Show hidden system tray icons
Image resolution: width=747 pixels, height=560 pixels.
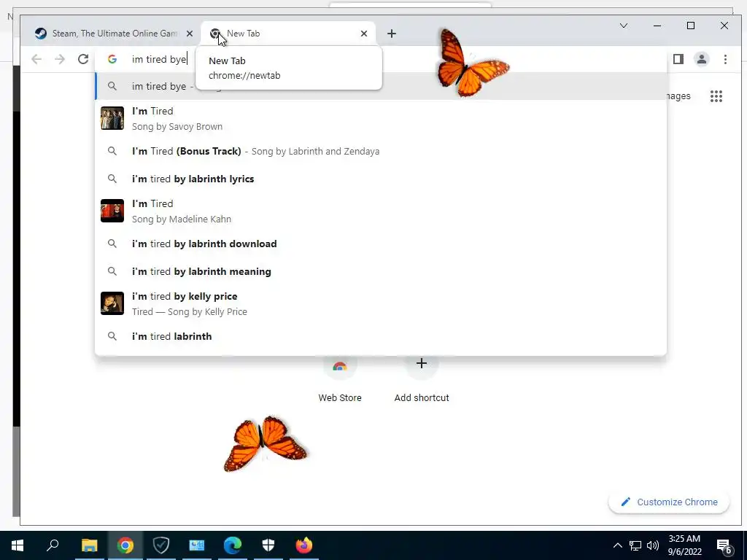pyautogui.click(x=617, y=545)
